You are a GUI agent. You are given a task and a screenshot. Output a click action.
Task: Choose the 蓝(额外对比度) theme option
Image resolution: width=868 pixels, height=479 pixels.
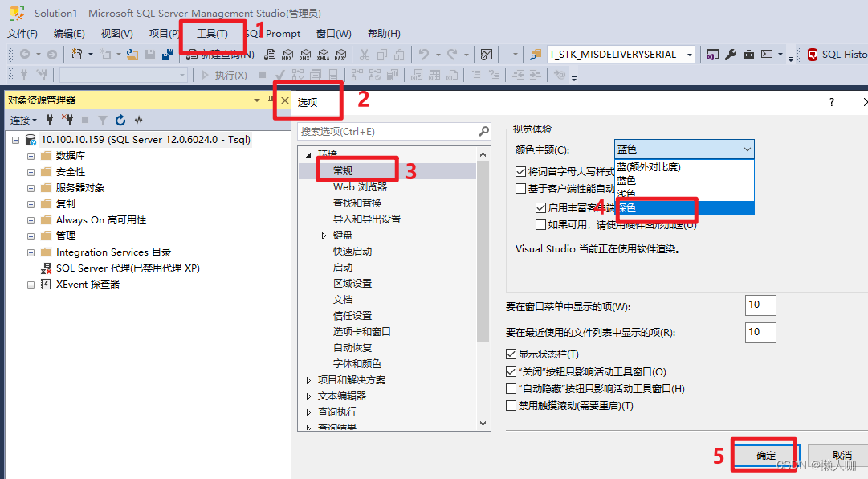point(685,166)
